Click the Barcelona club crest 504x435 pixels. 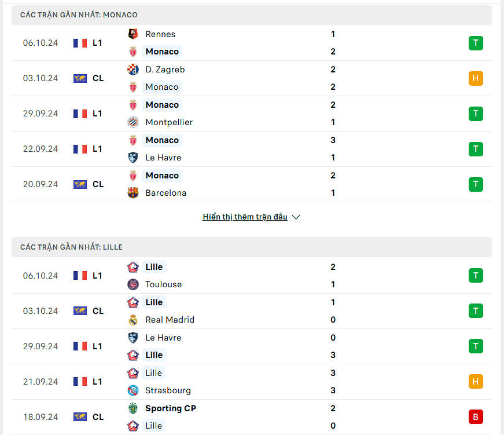click(133, 193)
